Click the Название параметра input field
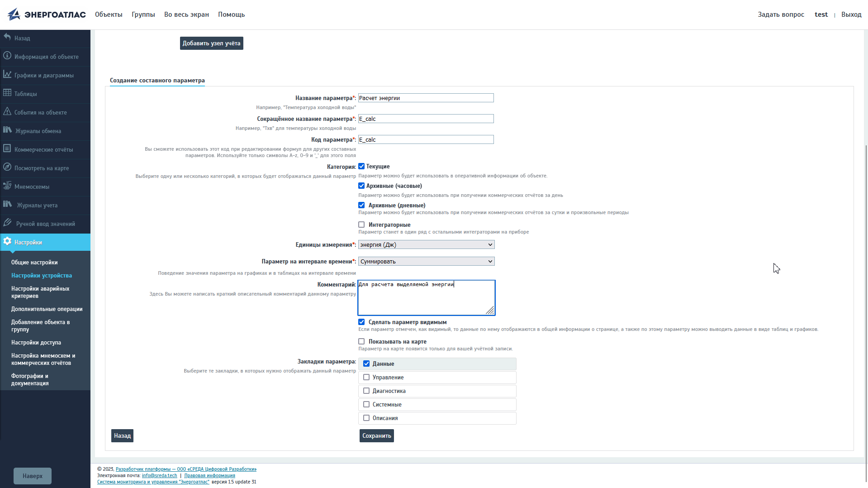868x488 pixels. 426,98
